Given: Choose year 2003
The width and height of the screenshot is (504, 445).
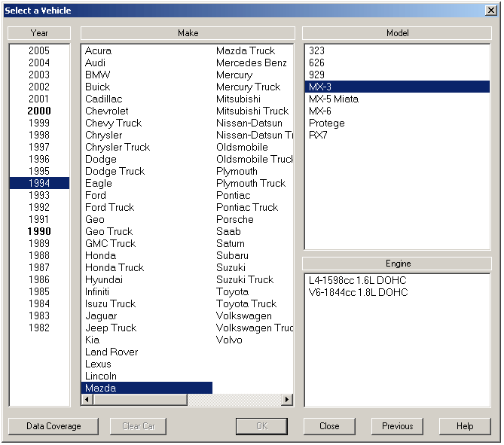Looking at the screenshot, I should [39, 75].
